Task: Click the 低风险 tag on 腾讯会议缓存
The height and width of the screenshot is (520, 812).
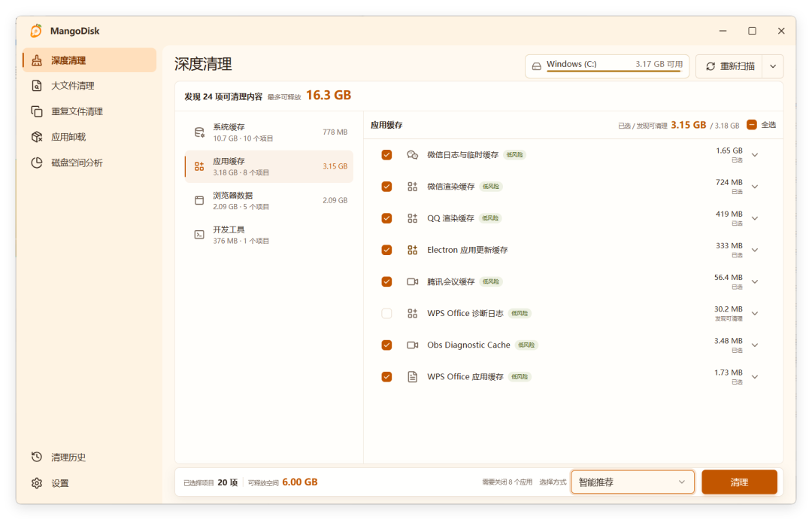Action: point(491,281)
